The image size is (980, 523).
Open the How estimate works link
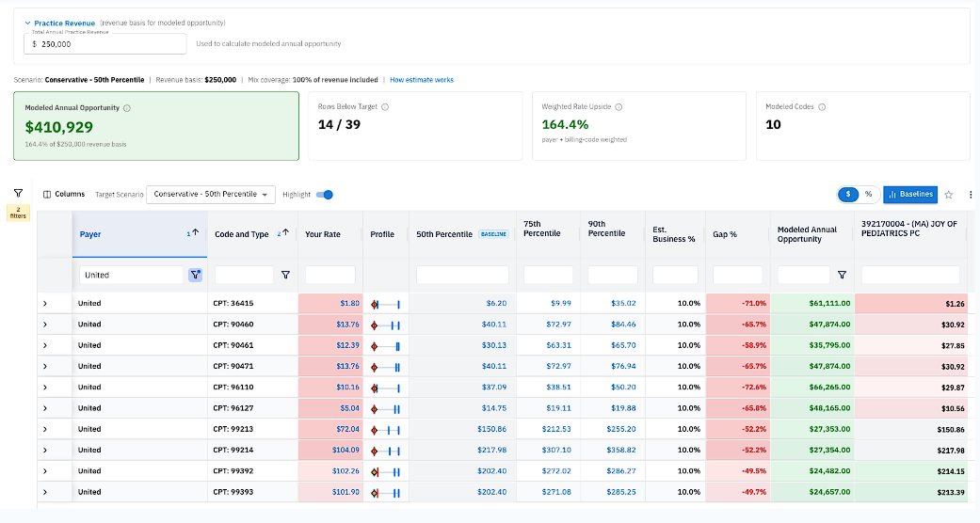tap(421, 80)
